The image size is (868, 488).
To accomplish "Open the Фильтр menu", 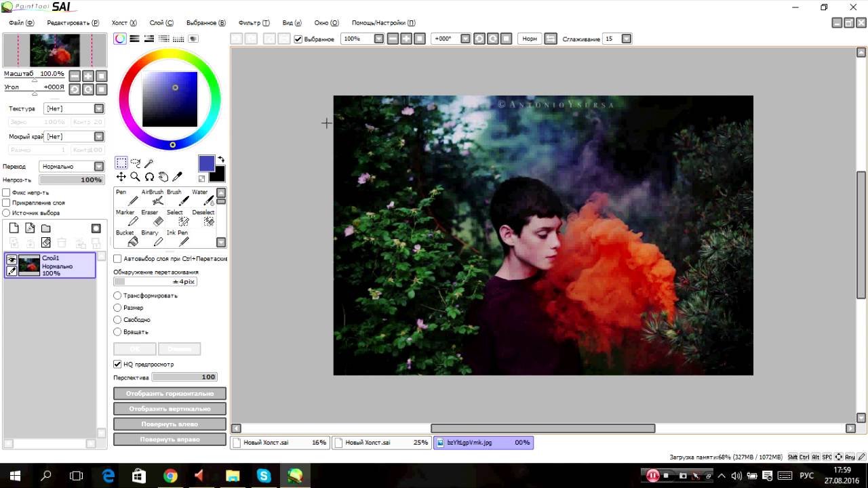I will tap(254, 22).
